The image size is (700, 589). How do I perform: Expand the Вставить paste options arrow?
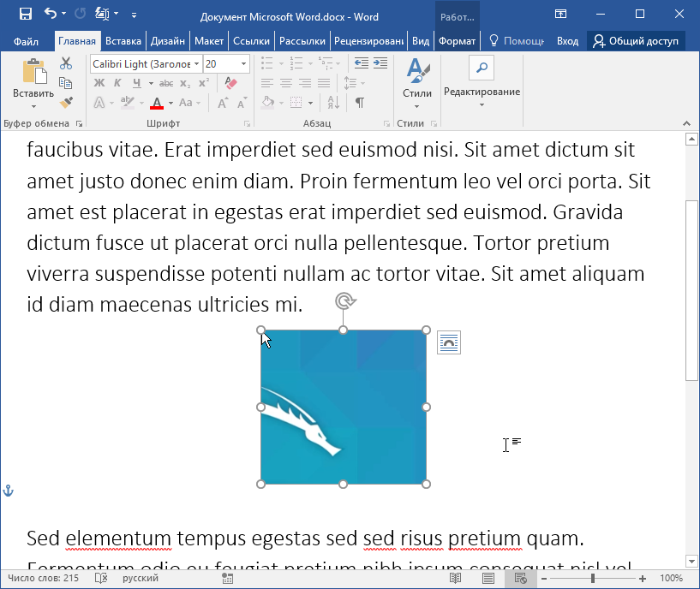coord(33,107)
